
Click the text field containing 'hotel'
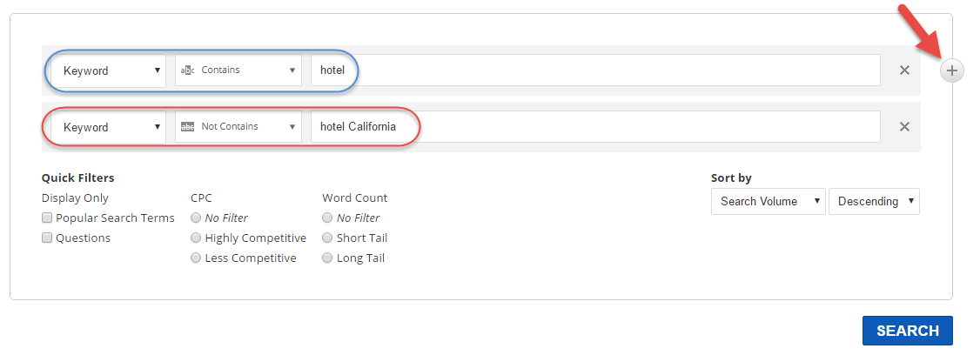(x=595, y=70)
